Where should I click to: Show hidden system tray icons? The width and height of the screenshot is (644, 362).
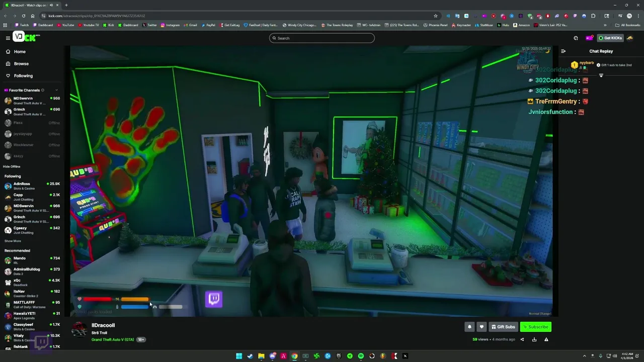[x=584, y=356]
